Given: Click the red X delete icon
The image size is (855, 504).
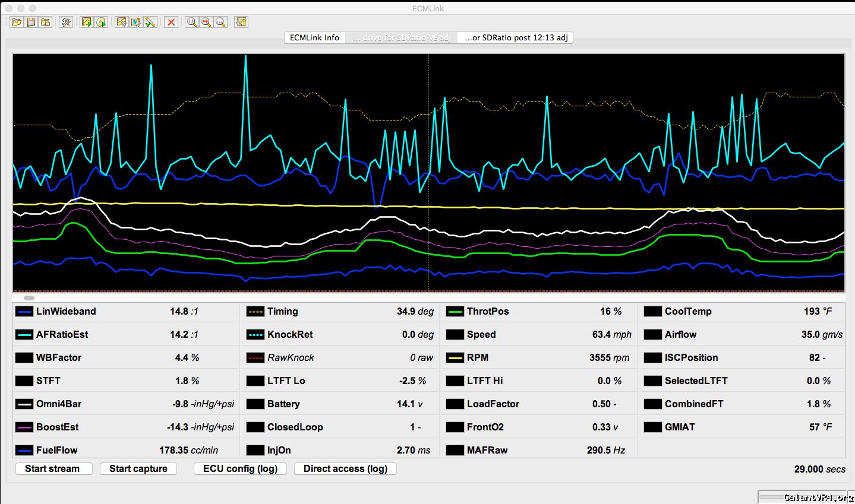Looking at the screenshot, I should 171,22.
